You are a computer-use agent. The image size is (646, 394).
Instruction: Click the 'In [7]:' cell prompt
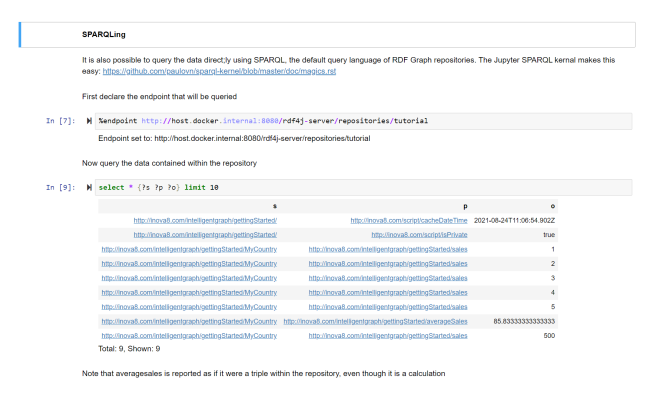61,121
